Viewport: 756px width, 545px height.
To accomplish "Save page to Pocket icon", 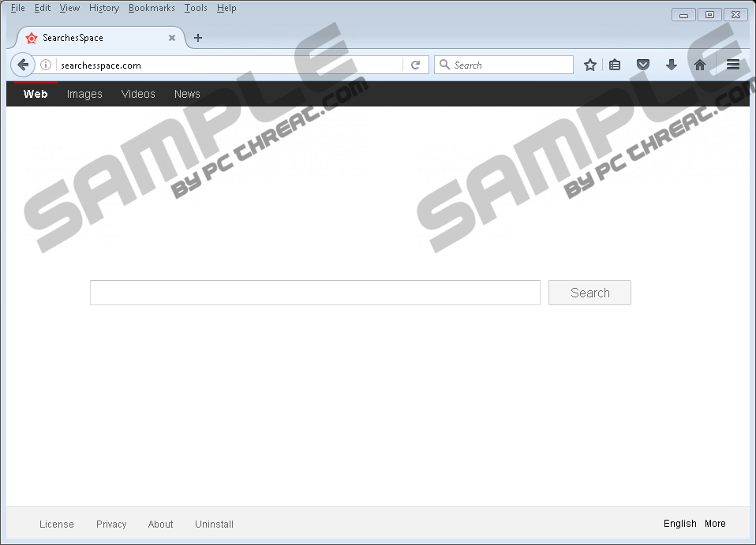I will (x=643, y=65).
